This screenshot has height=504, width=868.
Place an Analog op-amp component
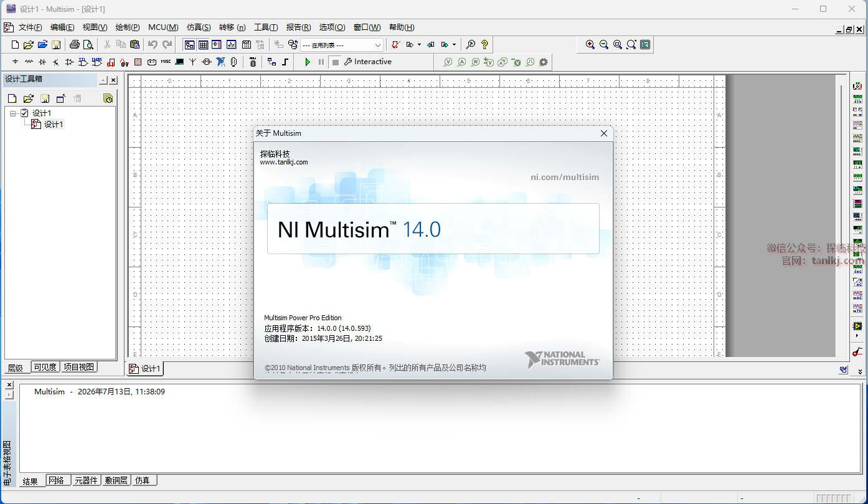[69, 62]
